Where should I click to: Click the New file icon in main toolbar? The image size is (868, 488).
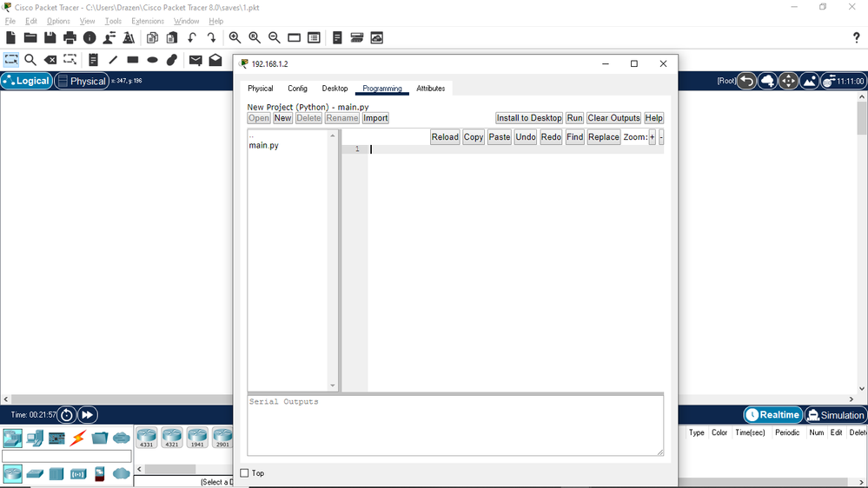click(x=10, y=37)
